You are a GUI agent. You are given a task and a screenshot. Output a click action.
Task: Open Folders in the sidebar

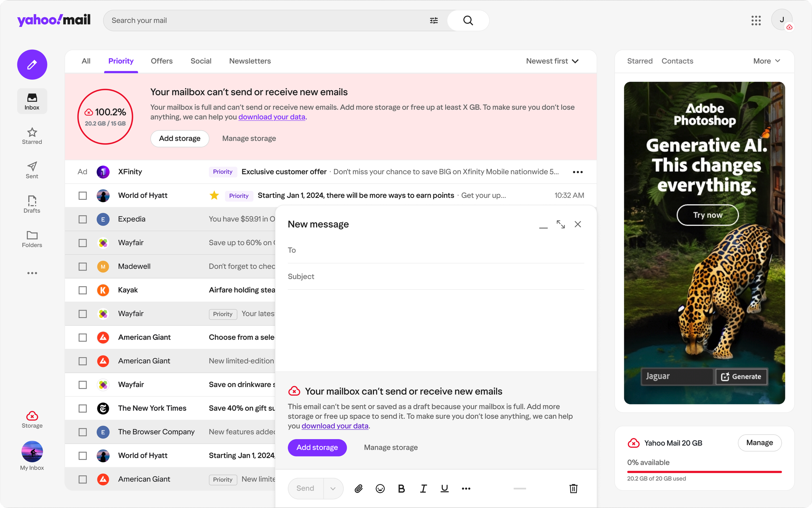click(x=32, y=239)
